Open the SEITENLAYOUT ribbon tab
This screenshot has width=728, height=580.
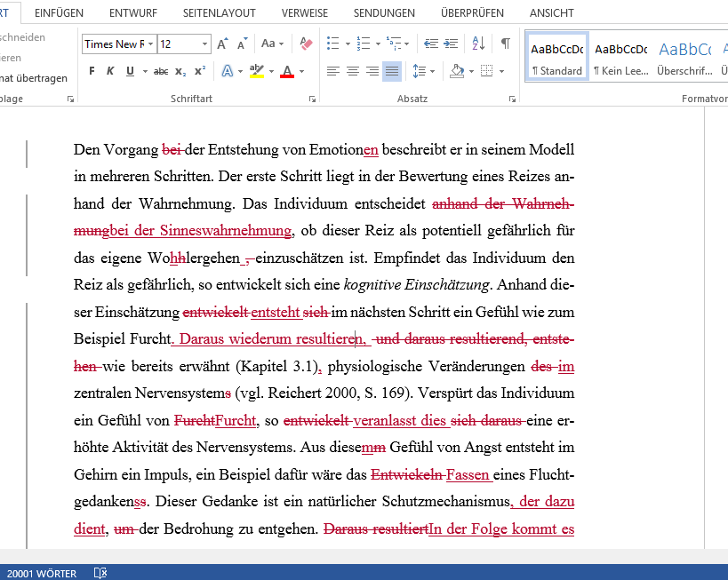click(x=219, y=13)
